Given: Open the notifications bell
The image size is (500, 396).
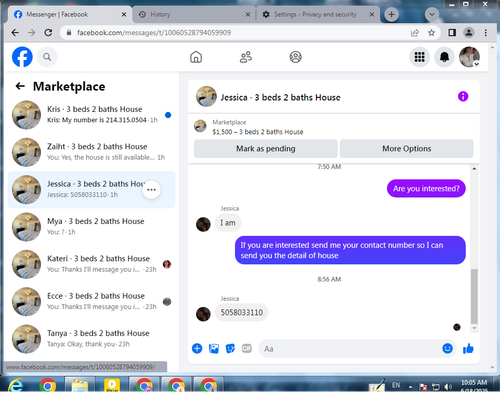Looking at the screenshot, I should pyautogui.click(x=444, y=57).
